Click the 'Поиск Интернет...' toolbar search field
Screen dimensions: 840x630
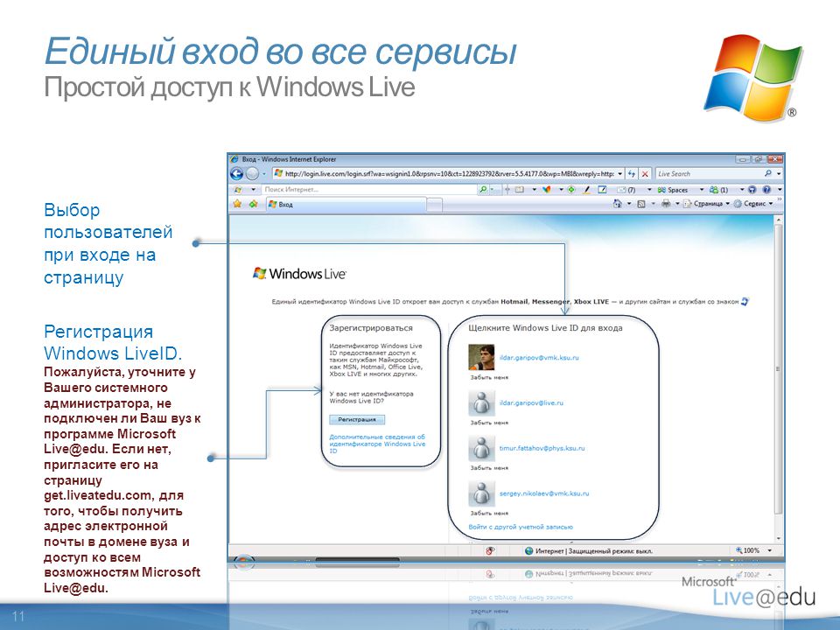(369, 190)
